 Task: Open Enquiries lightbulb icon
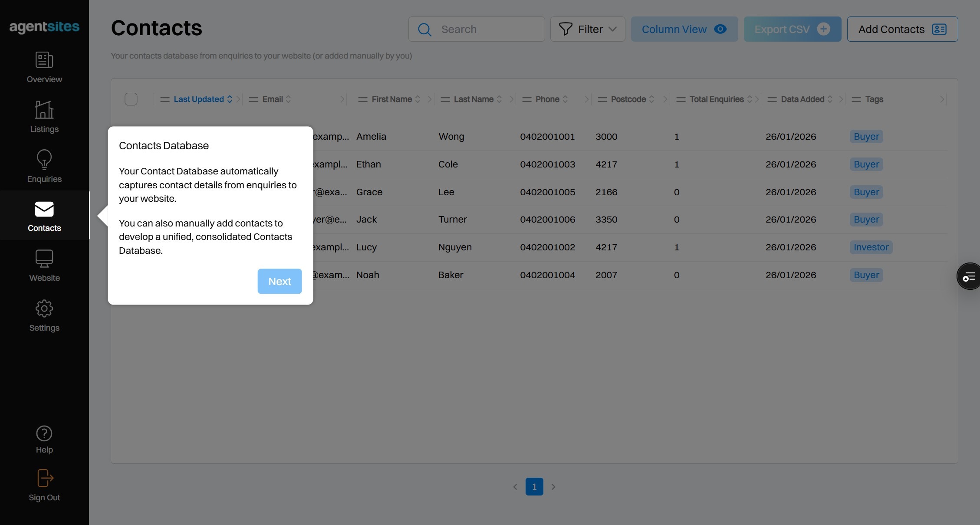[x=44, y=160]
